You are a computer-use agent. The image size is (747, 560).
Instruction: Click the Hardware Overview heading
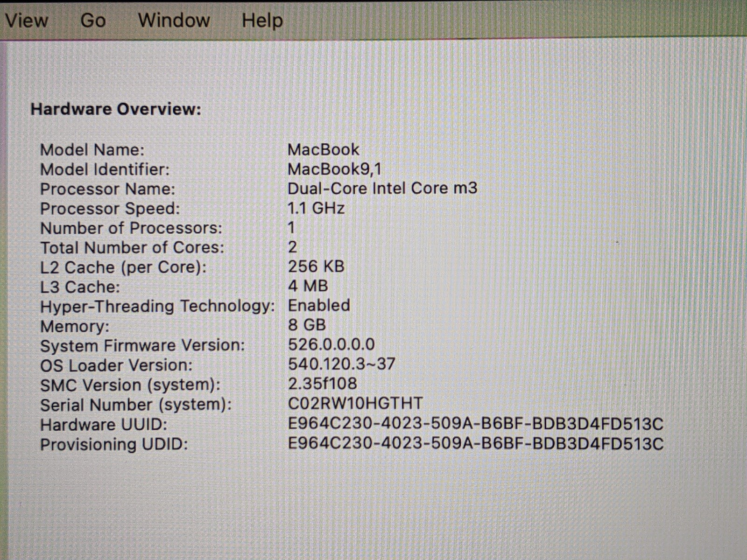coord(116,109)
